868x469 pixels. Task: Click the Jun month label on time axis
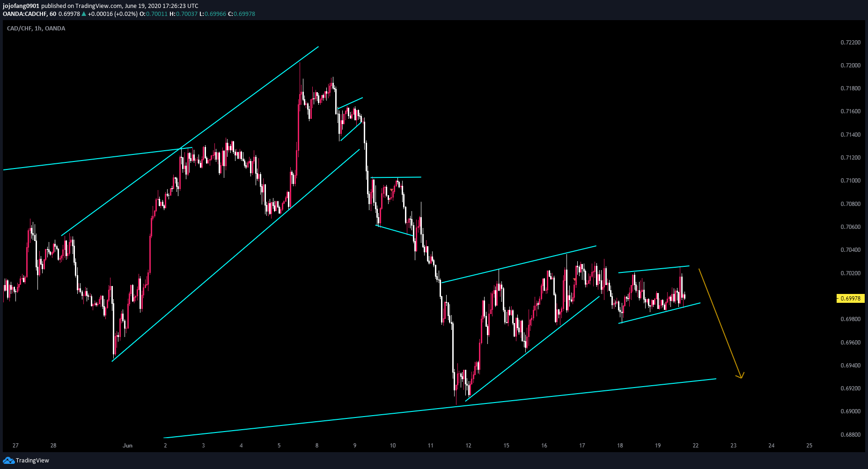[x=128, y=446]
